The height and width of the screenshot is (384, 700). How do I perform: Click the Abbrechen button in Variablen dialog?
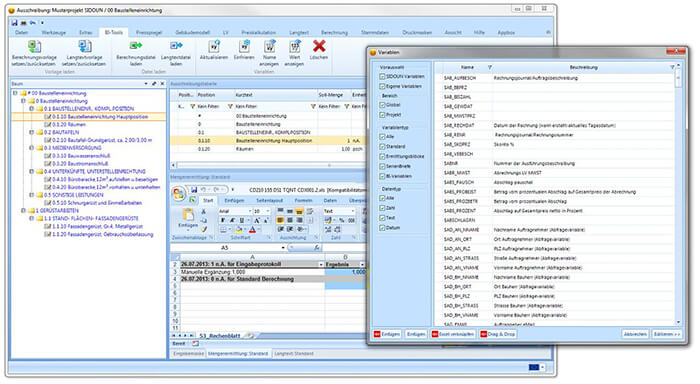tap(635, 334)
